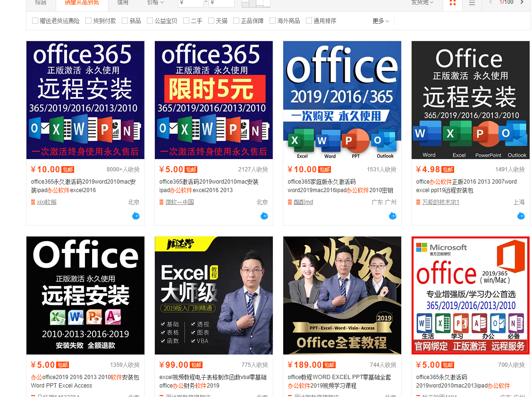Toggle the 天猫 checkbox

(x=211, y=21)
